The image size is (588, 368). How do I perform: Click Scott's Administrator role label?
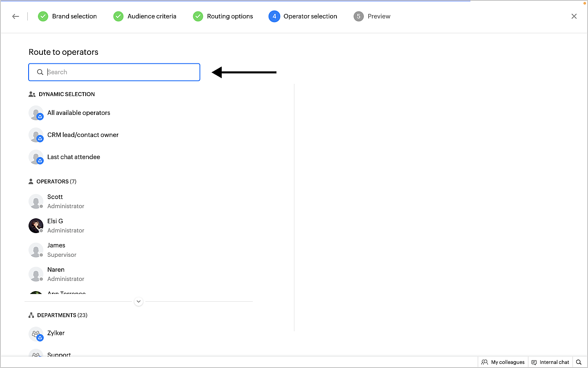pos(66,206)
